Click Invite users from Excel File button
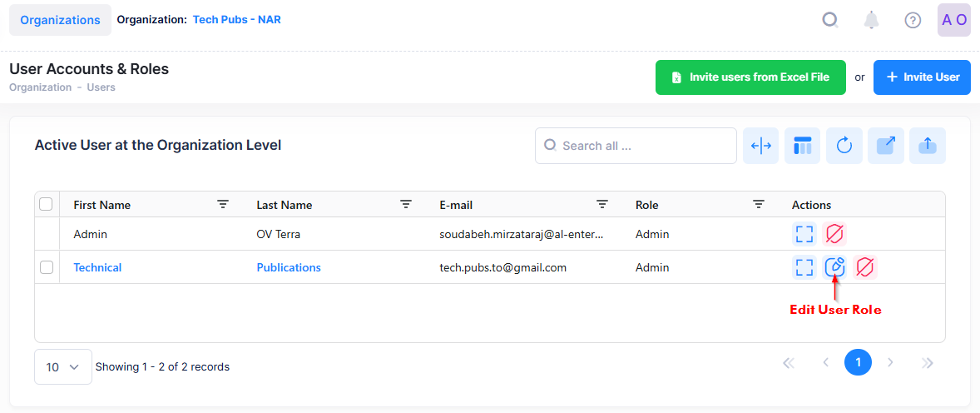980x413 pixels. (750, 77)
